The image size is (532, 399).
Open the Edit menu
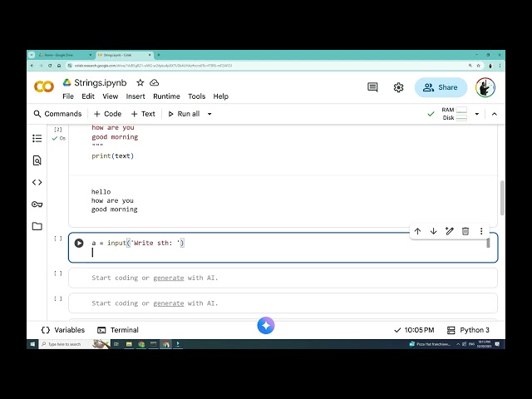(88, 96)
